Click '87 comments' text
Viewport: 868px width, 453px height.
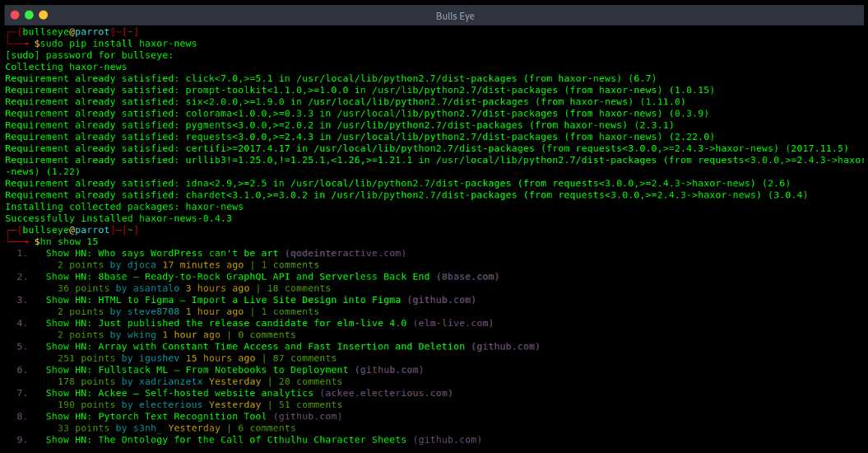(x=304, y=357)
